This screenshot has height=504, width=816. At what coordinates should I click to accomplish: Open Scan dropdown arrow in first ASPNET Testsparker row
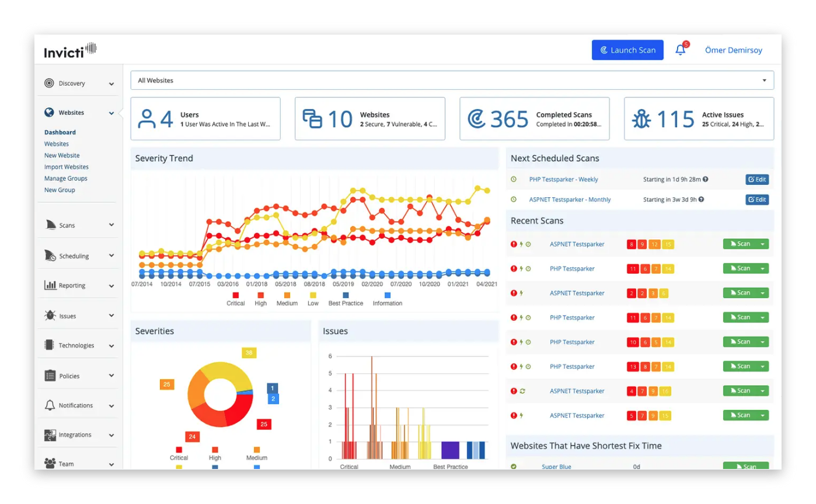coord(762,244)
